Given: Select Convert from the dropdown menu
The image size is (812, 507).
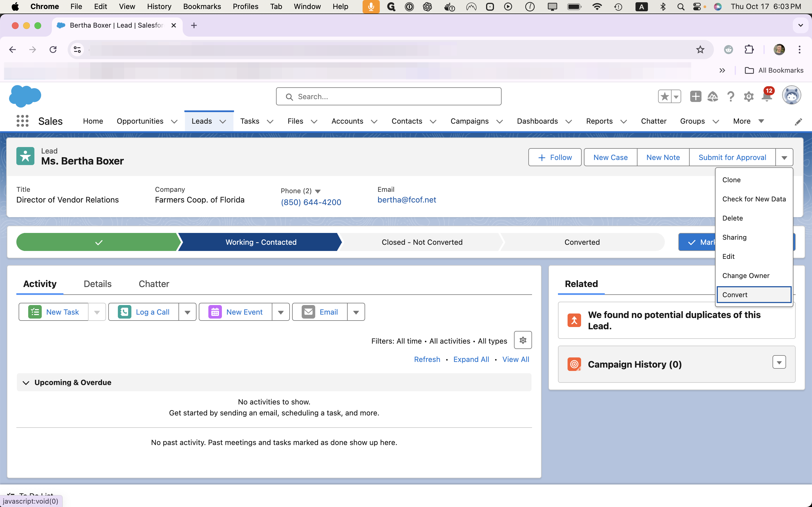Looking at the screenshot, I should 754,294.
